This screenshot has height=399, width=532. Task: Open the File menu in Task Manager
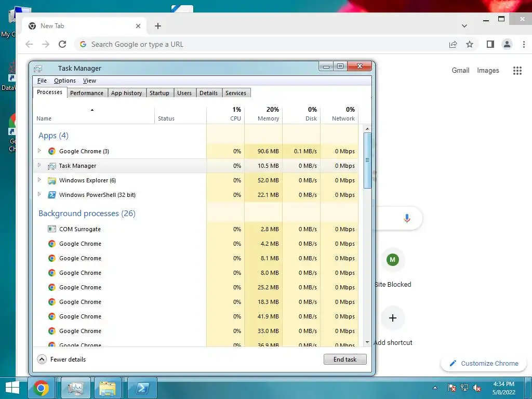click(42, 81)
